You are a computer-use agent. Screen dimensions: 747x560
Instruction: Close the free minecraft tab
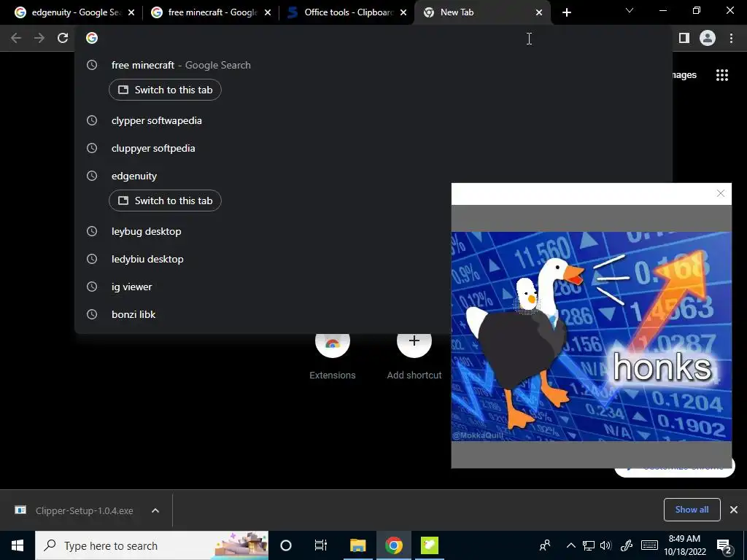click(268, 12)
